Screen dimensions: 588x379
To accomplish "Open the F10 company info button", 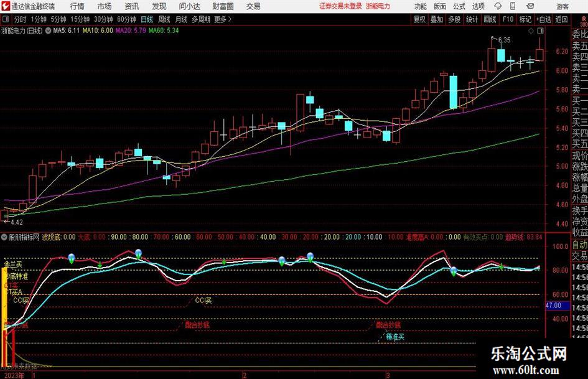I will [x=508, y=19].
